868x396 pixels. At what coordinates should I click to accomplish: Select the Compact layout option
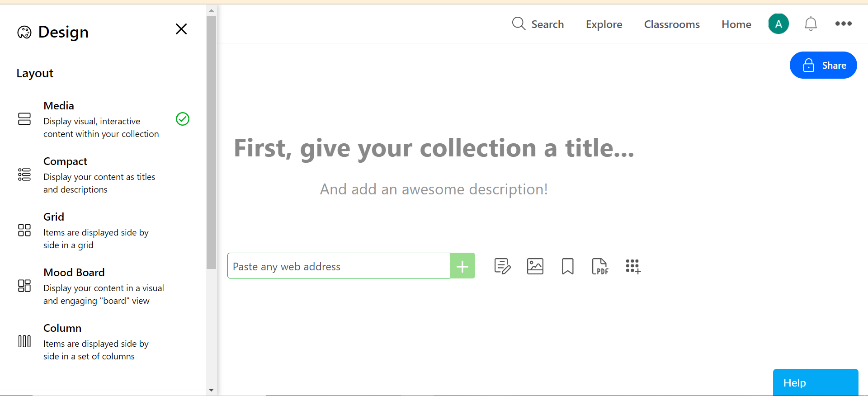(103, 175)
